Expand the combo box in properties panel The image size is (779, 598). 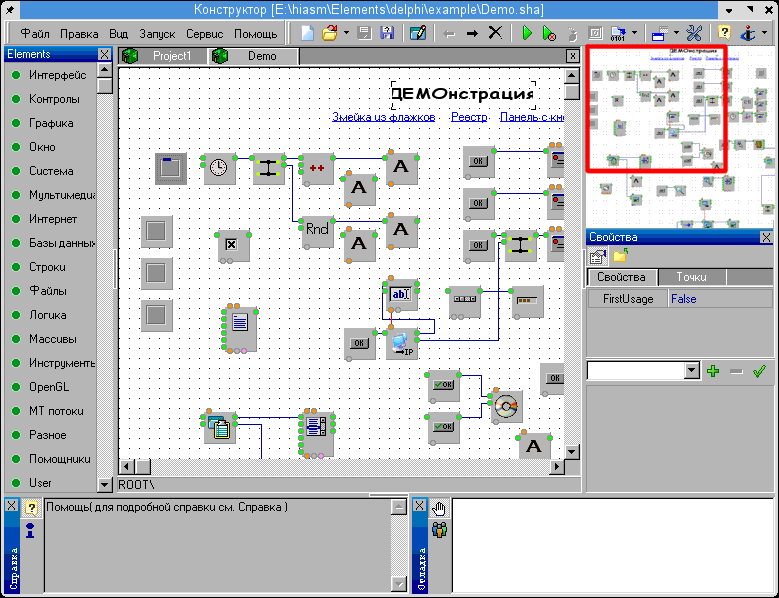[691, 371]
